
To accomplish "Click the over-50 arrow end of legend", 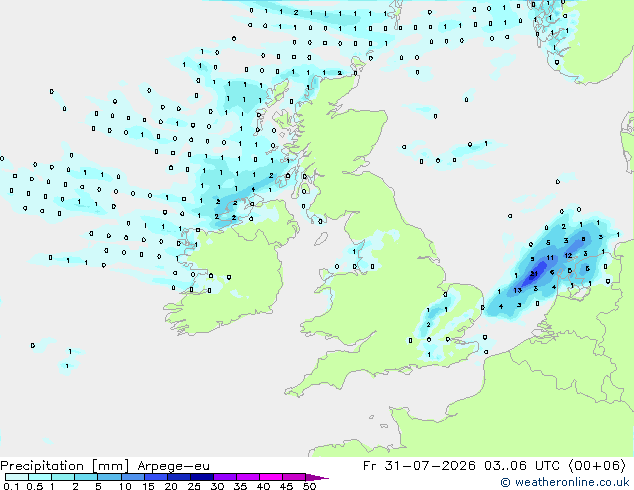I will (317, 477).
